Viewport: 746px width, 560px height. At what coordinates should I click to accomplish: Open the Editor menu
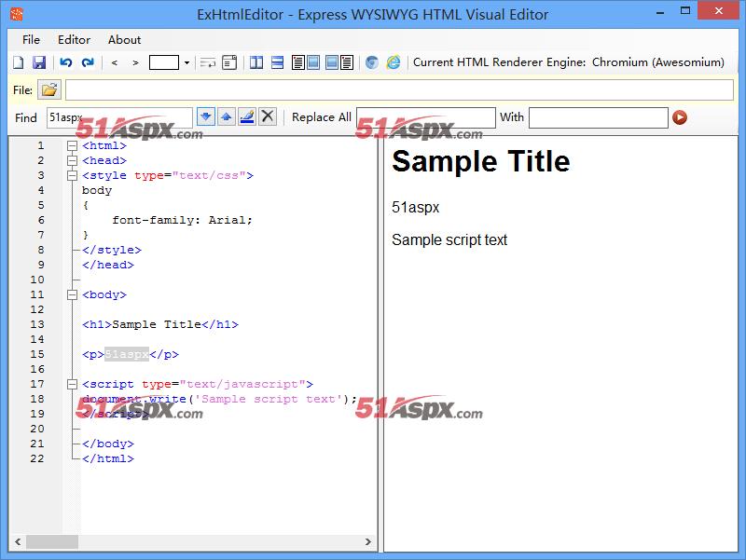click(74, 40)
